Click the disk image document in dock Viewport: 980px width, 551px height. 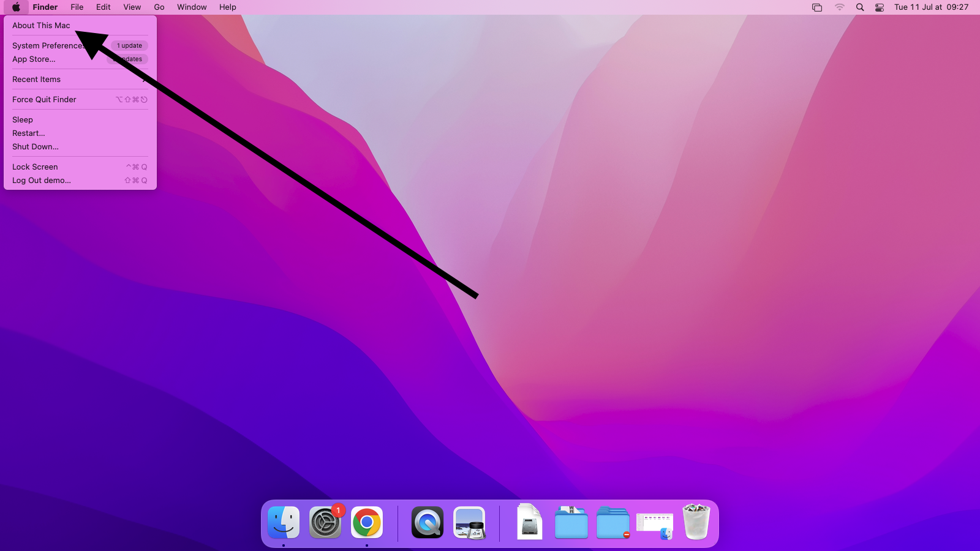(529, 523)
